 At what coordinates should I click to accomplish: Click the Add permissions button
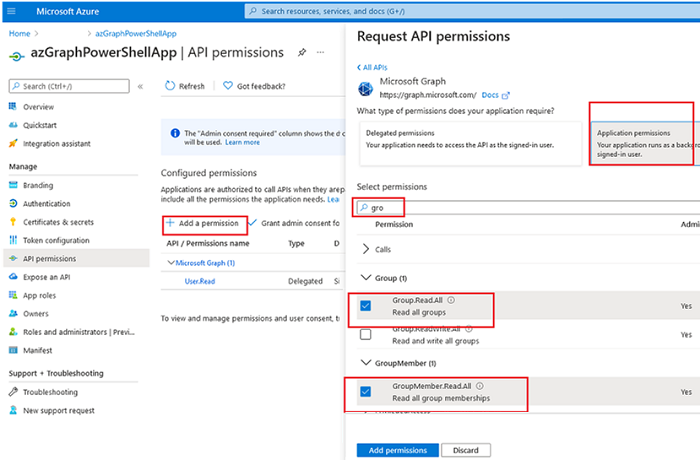click(396, 450)
